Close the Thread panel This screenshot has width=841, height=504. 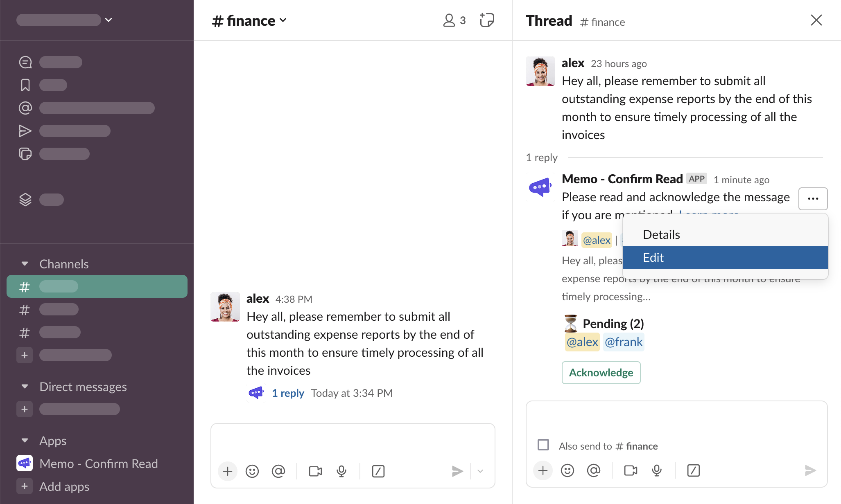(816, 20)
